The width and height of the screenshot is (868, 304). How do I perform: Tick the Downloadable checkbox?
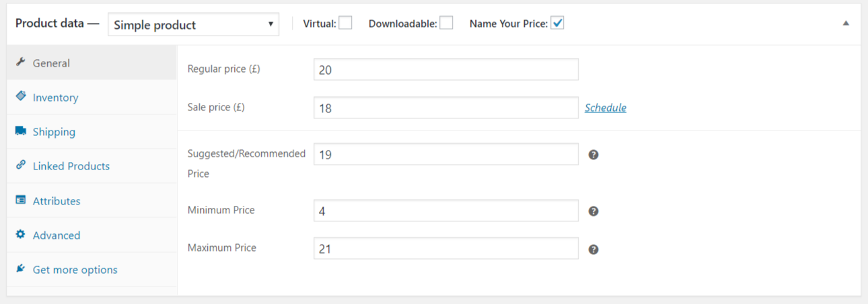click(446, 24)
